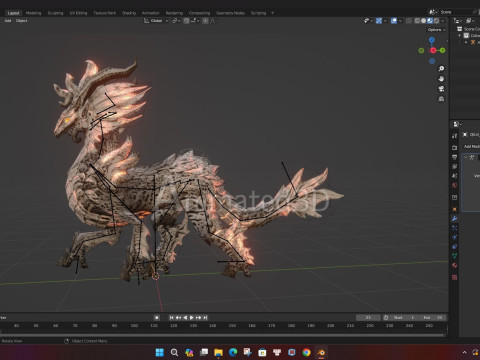The width and height of the screenshot is (480, 360).
Task: Open File Explorer from the taskbar
Action: pos(218,352)
